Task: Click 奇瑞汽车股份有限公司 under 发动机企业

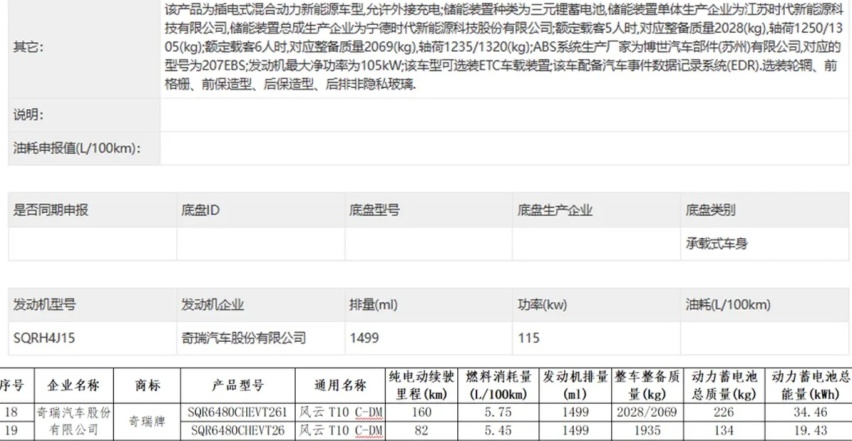Action: [243, 338]
